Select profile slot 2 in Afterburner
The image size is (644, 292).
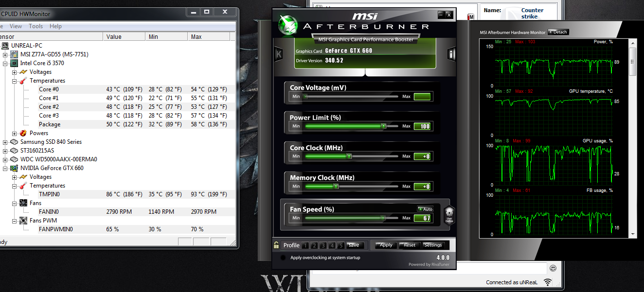click(314, 245)
